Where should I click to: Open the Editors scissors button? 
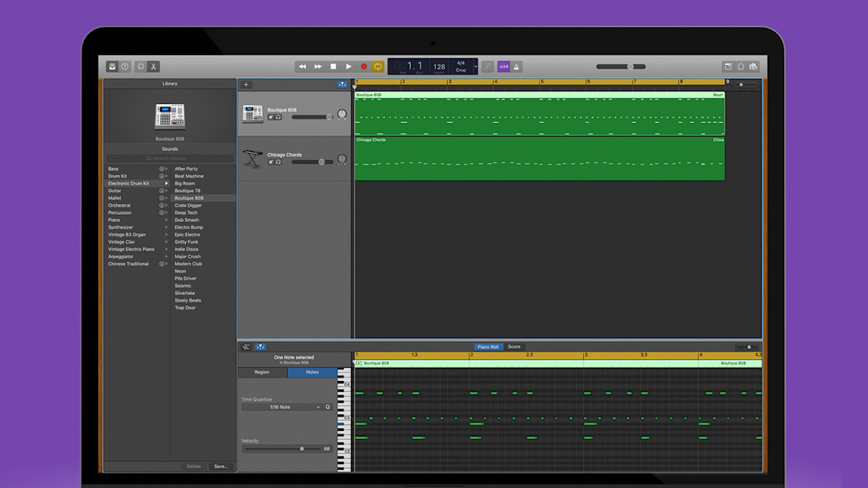(154, 67)
